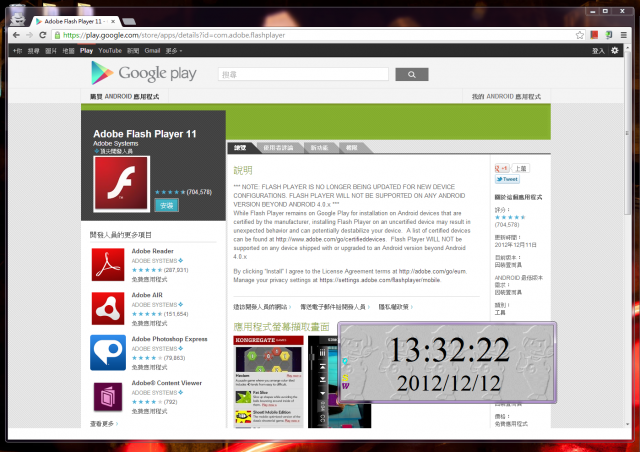Open the Adobe Photoshop Express icon

[x=108, y=353]
